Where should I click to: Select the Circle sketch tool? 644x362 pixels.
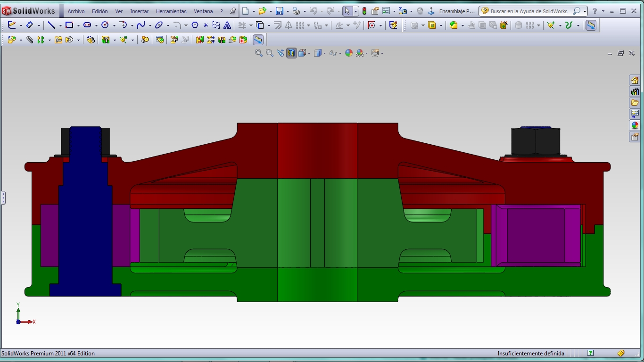(105, 25)
